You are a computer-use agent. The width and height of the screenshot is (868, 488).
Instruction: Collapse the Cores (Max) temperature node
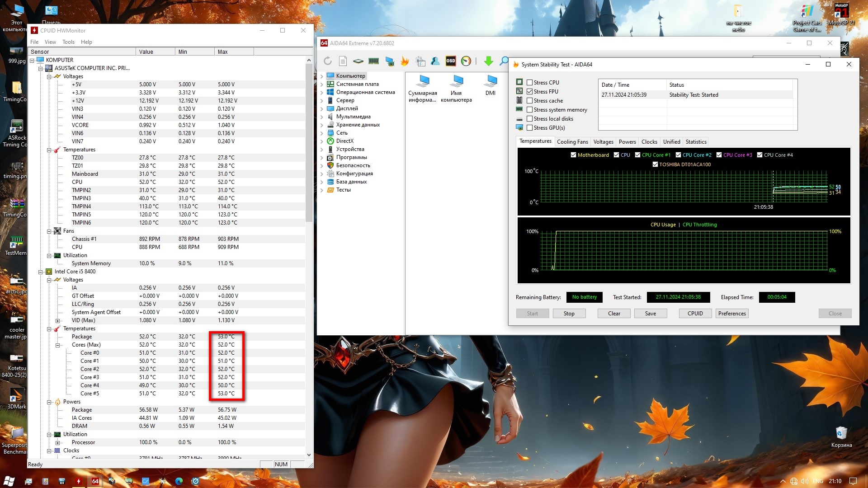57,345
